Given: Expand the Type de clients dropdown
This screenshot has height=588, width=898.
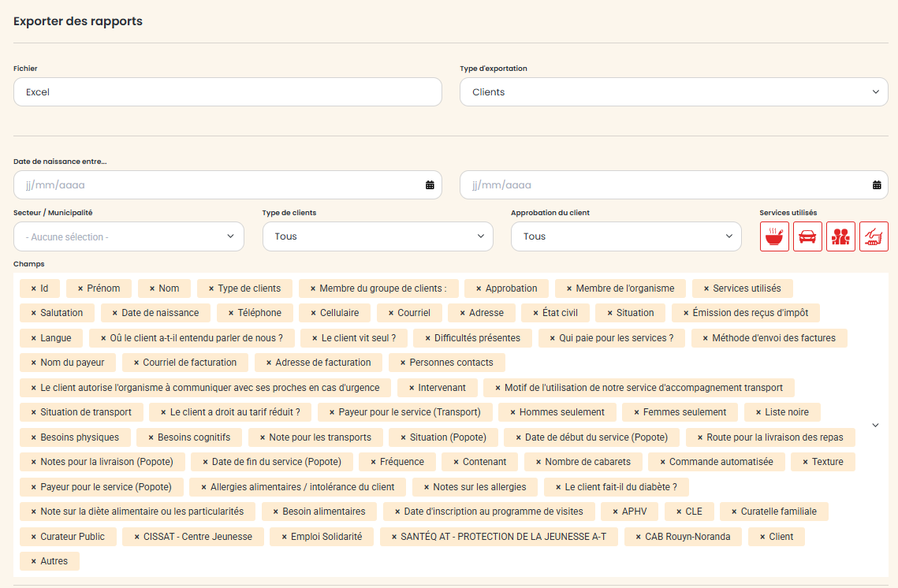Looking at the screenshot, I should (x=378, y=236).
